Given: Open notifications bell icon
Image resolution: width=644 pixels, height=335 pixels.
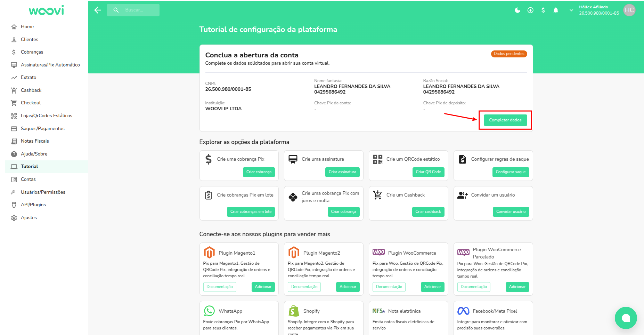Looking at the screenshot, I should pyautogui.click(x=556, y=10).
